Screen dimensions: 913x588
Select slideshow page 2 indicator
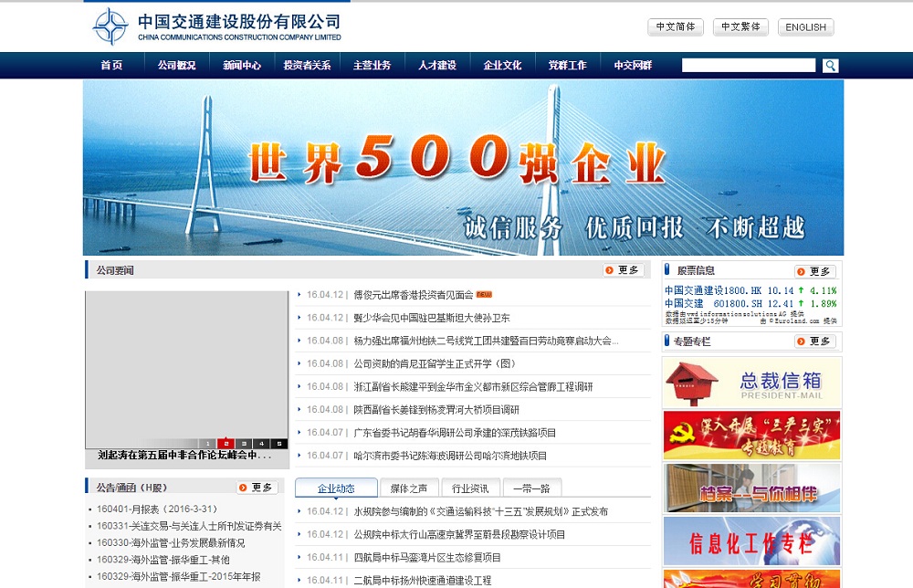226,444
